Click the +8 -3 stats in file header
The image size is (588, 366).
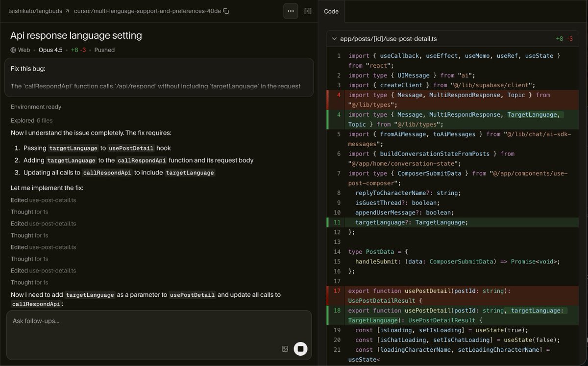564,39
